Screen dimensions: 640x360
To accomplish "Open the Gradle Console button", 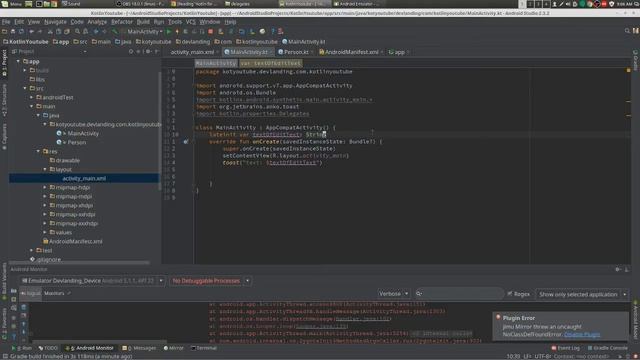I will pyautogui.click(x=607, y=348).
